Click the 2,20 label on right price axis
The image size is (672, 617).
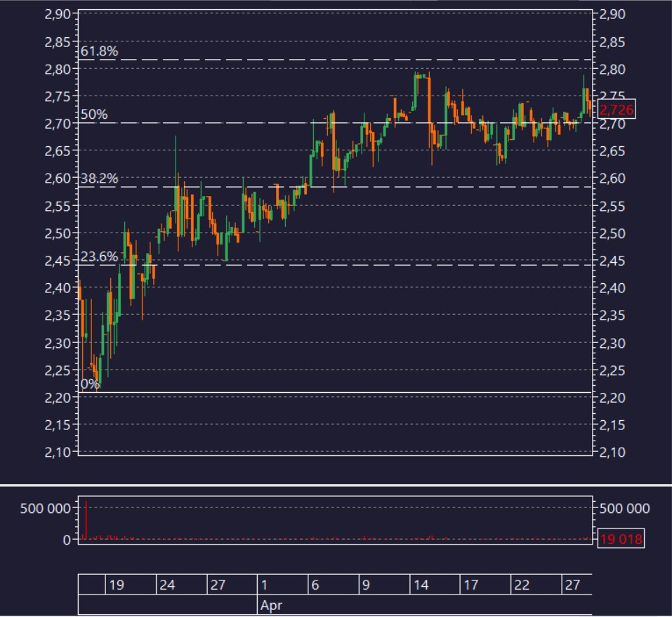pos(612,398)
